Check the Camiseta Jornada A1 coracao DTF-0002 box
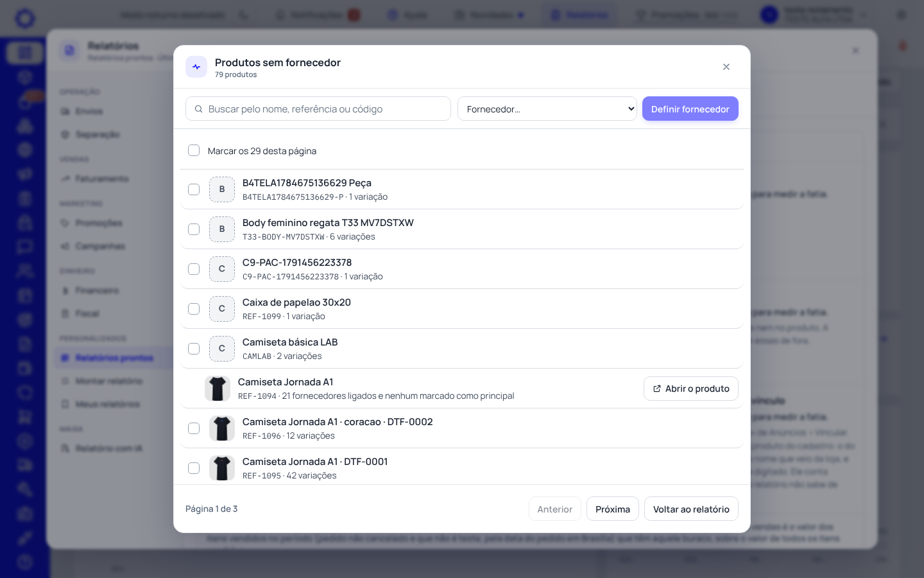 point(194,428)
